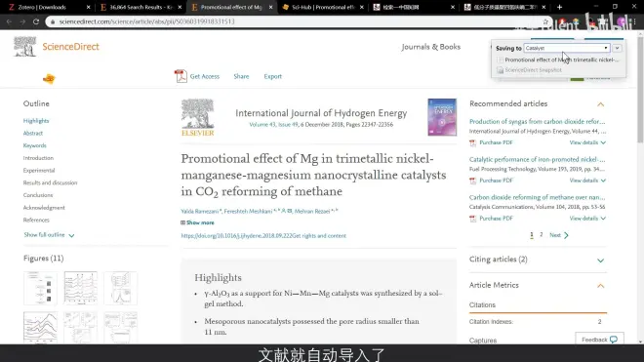Open the Production of syngas article link
This screenshot has height=362, width=644.
[538, 122]
